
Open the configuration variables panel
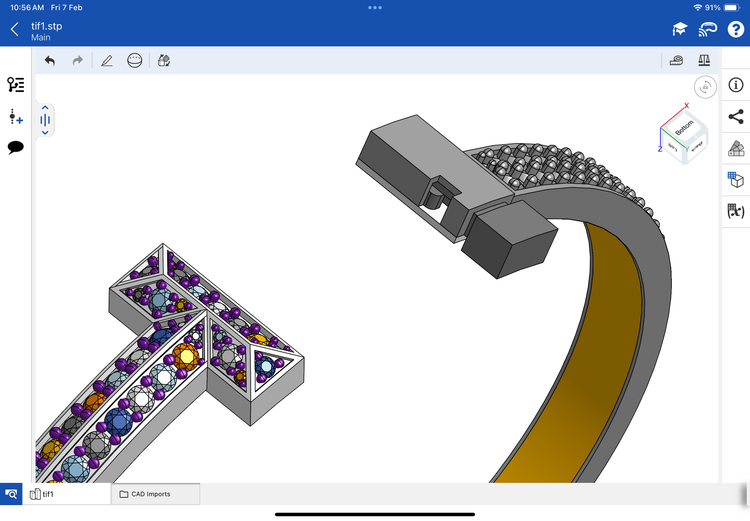736,211
